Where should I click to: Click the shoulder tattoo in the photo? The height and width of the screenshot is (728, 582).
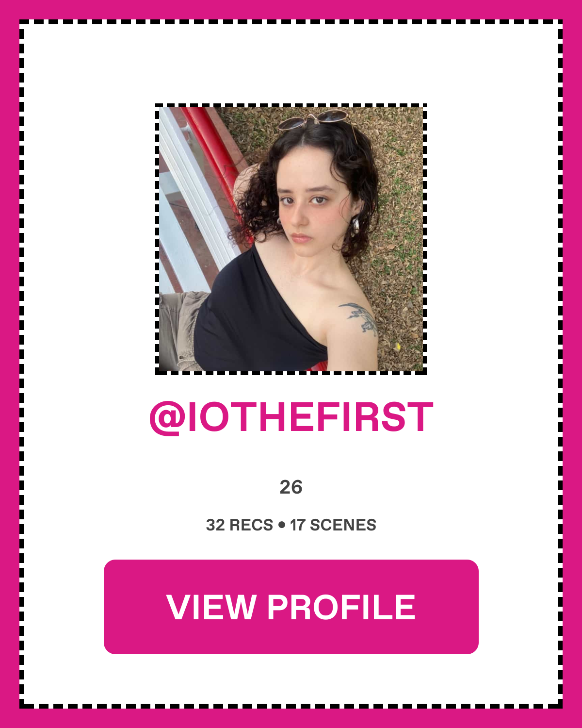pos(359,318)
